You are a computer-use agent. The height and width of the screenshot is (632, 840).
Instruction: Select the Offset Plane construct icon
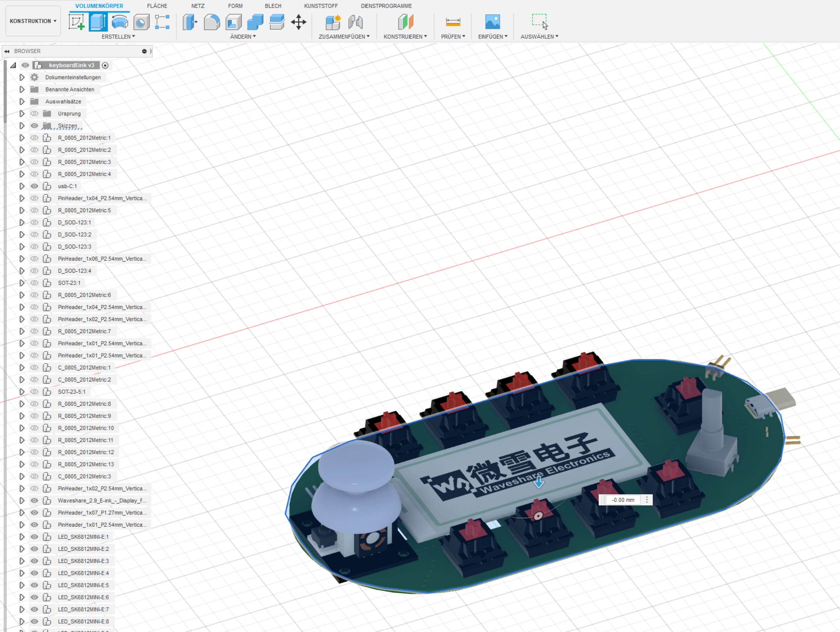coord(406,22)
